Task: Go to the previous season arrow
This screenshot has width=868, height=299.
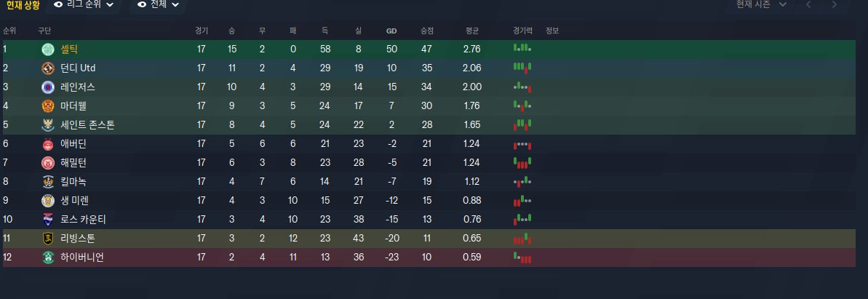Action: (x=808, y=4)
